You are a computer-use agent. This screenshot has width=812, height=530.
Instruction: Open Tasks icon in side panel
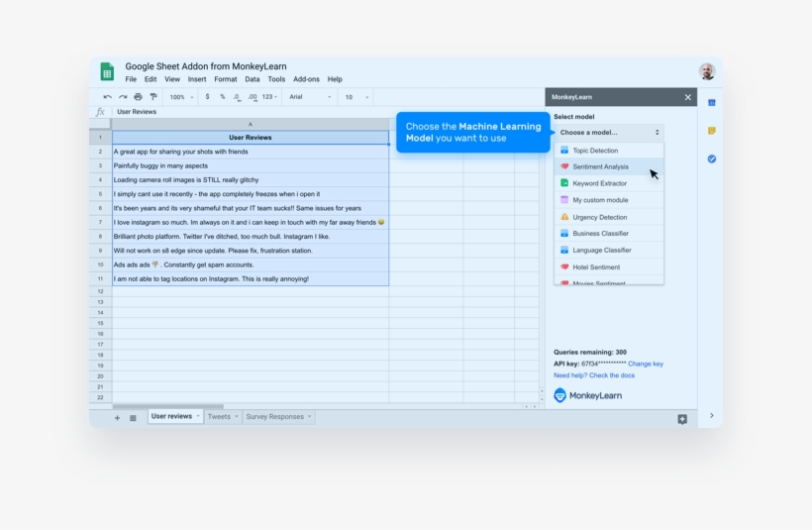[x=712, y=159]
